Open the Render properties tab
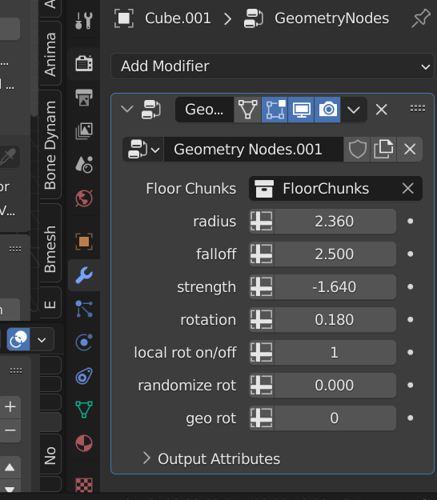 click(x=84, y=63)
